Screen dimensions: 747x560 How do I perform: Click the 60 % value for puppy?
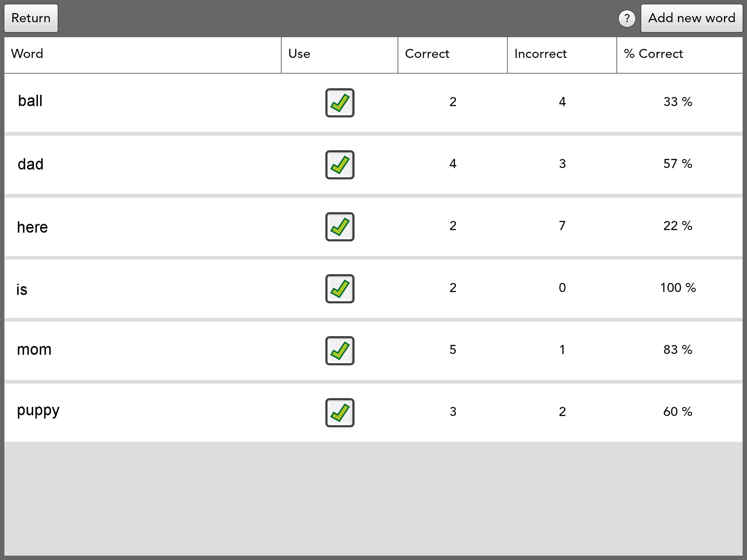[678, 412]
